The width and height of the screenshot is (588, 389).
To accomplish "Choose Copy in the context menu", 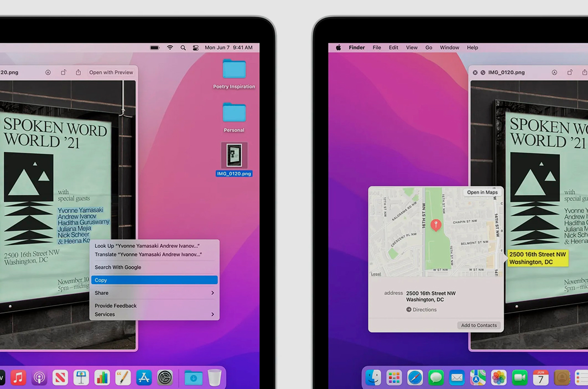I will click(154, 280).
